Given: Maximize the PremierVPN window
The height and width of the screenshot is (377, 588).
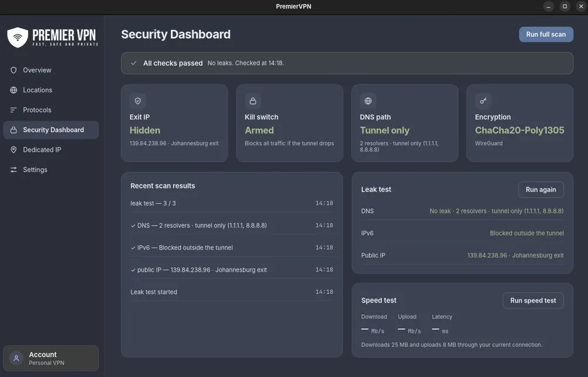Looking at the screenshot, I should coord(564,6).
